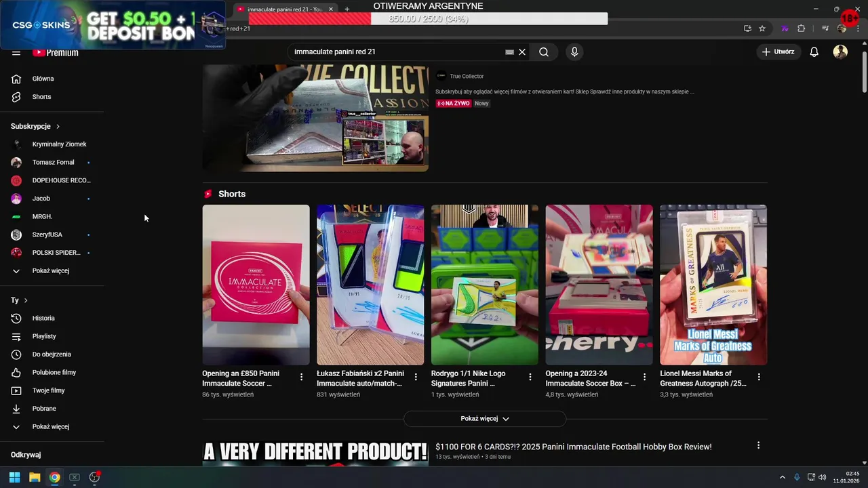Click the CSG SKINS deposit bonus banner
868x488 pixels.
click(x=113, y=25)
